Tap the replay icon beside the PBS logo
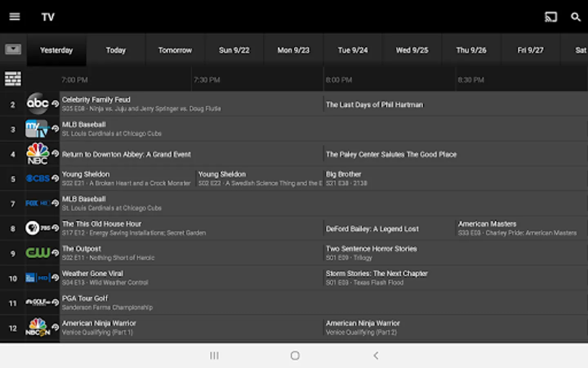The height and width of the screenshot is (368, 588). 55,228
